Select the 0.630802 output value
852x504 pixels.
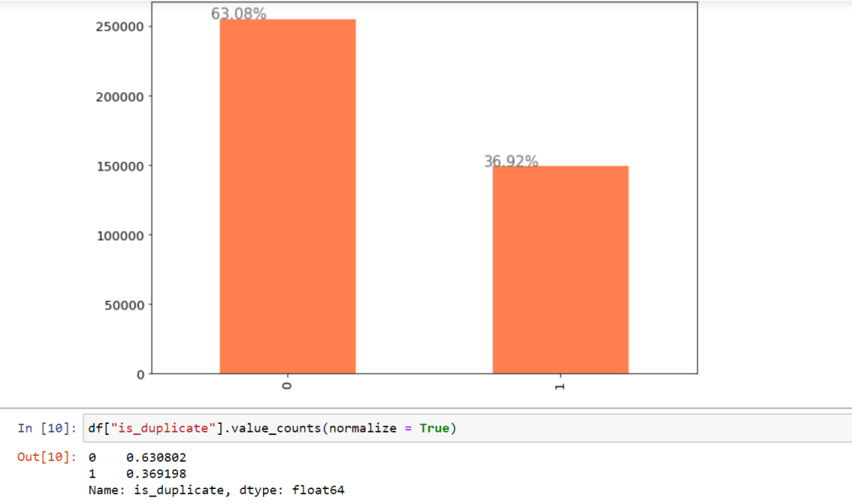[156, 457]
